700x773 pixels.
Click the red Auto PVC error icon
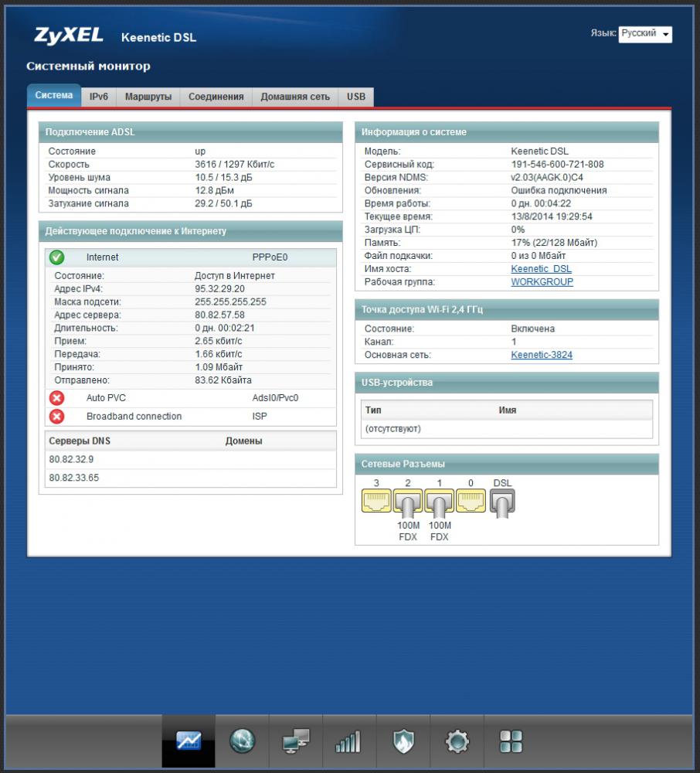56,398
